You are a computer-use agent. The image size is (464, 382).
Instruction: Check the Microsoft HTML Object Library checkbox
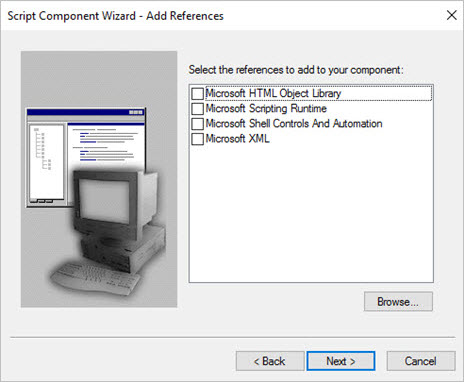pyautogui.click(x=197, y=94)
